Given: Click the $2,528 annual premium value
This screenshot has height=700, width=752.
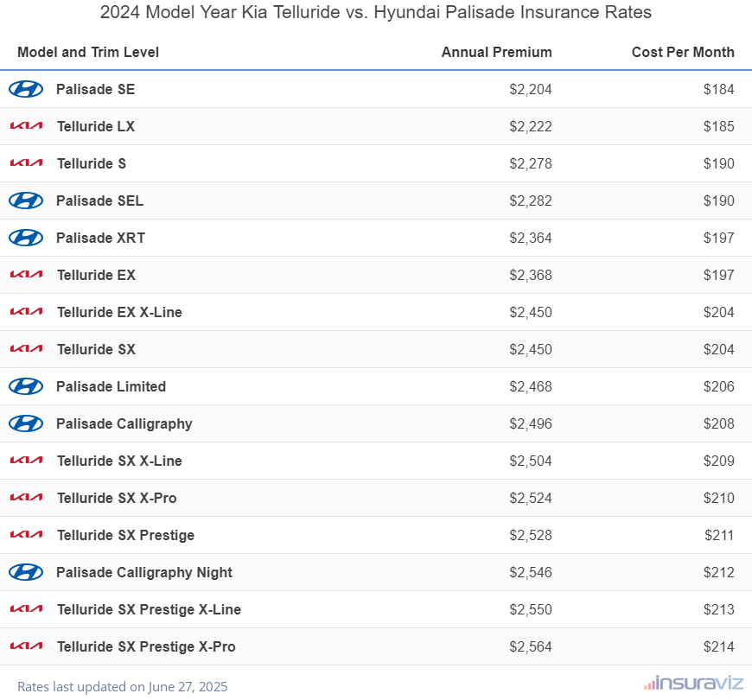Looking at the screenshot, I should (x=531, y=535).
